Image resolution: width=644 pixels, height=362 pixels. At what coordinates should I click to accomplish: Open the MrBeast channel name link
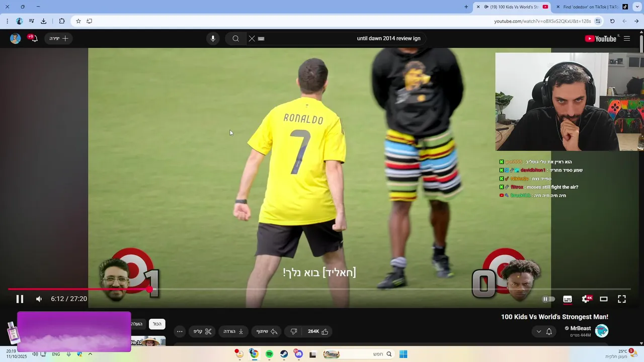[x=581, y=328]
